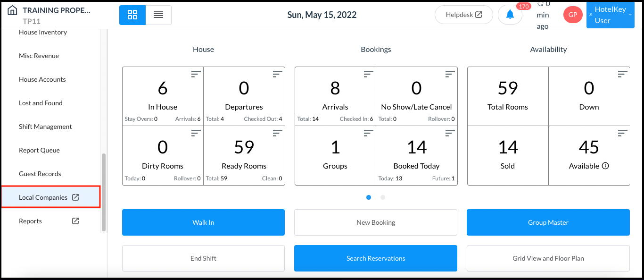Open the details menu on the Booked Today tile
The height and width of the screenshot is (280, 644).
(449, 133)
